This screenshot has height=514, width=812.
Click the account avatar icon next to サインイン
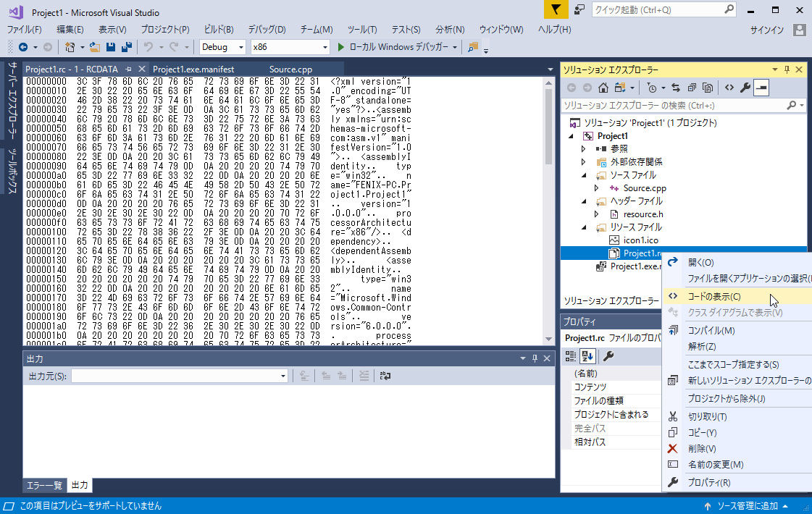click(x=800, y=30)
